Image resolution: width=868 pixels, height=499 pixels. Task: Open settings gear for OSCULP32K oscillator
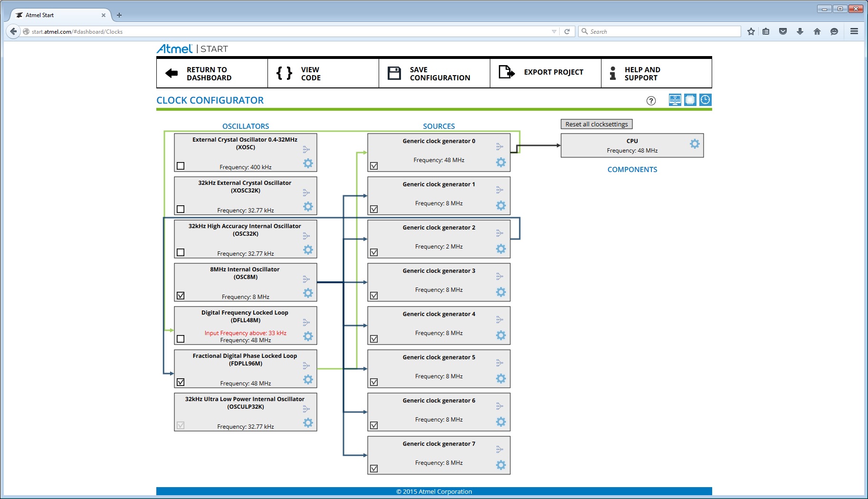[308, 423]
